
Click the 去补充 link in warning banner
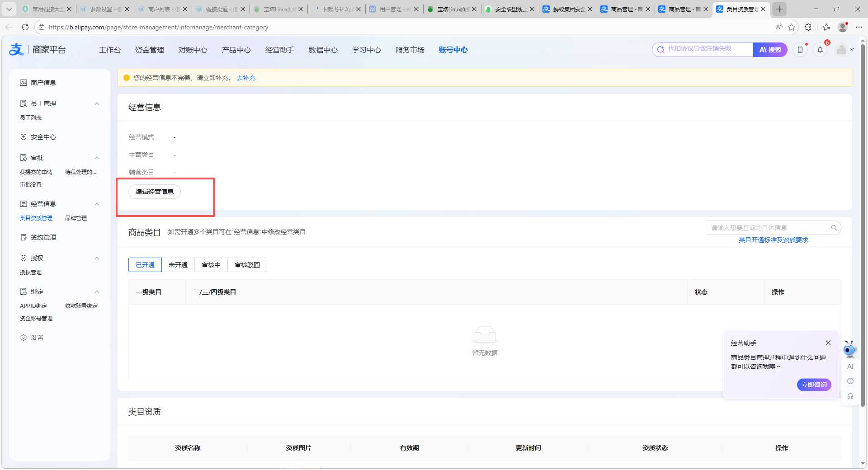pos(245,78)
